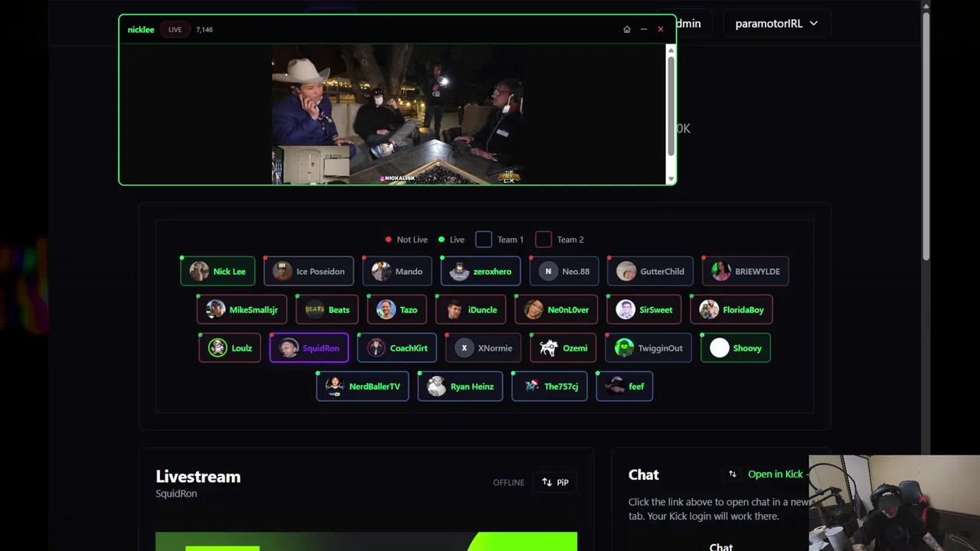Click the Beats logo icon
Image resolution: width=980 pixels, height=551 pixels.
[x=315, y=310]
